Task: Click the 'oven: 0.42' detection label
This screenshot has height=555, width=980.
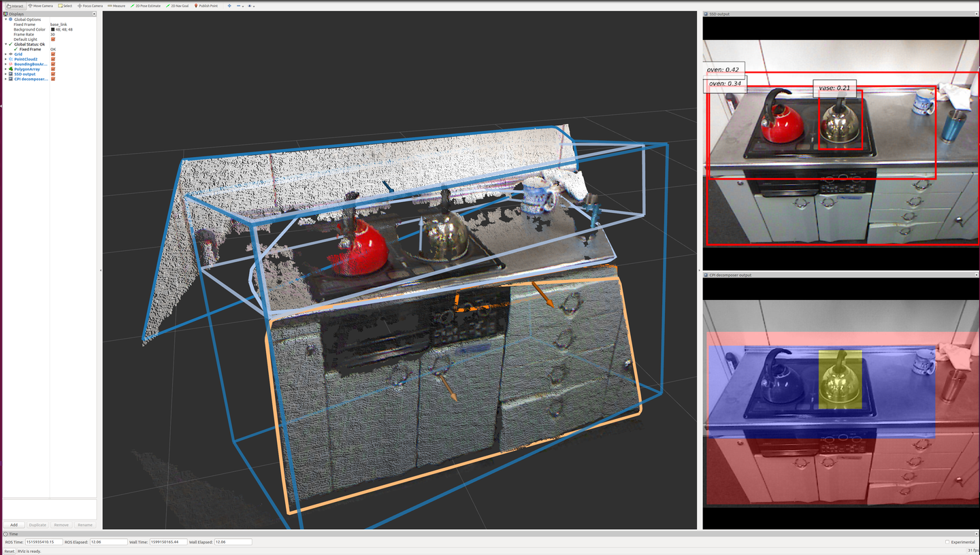Action: pyautogui.click(x=723, y=70)
